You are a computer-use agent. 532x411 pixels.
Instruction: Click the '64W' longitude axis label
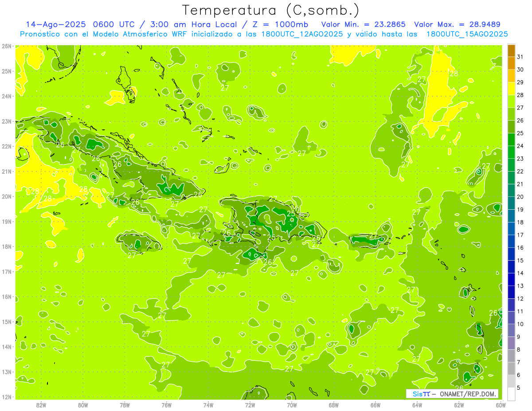pyautogui.click(x=417, y=405)
